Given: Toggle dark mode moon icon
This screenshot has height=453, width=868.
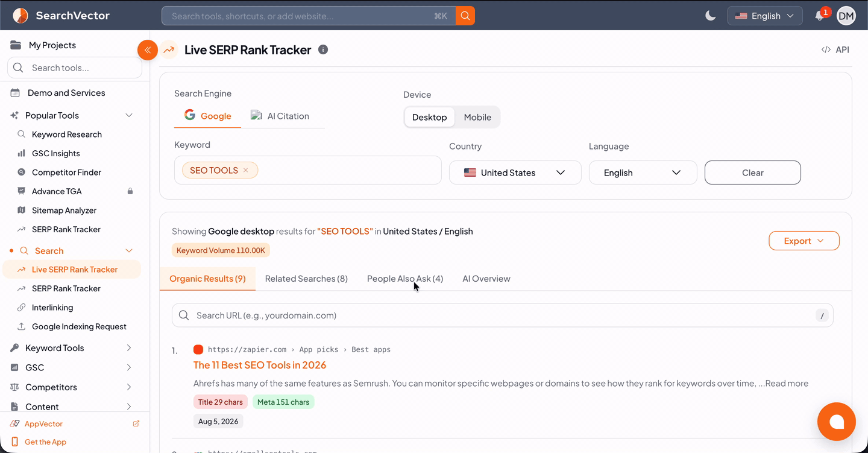Looking at the screenshot, I should point(711,16).
